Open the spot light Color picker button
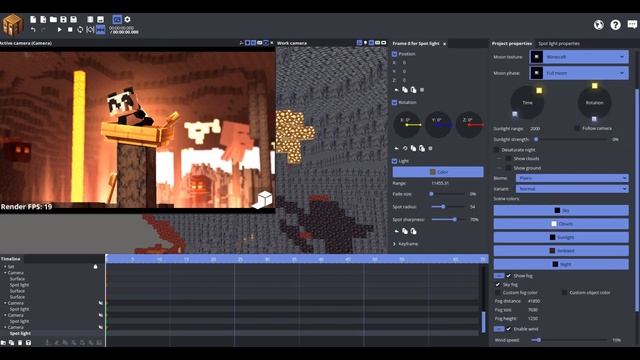Image resolution: width=640 pixels, height=360 pixels. point(438,172)
